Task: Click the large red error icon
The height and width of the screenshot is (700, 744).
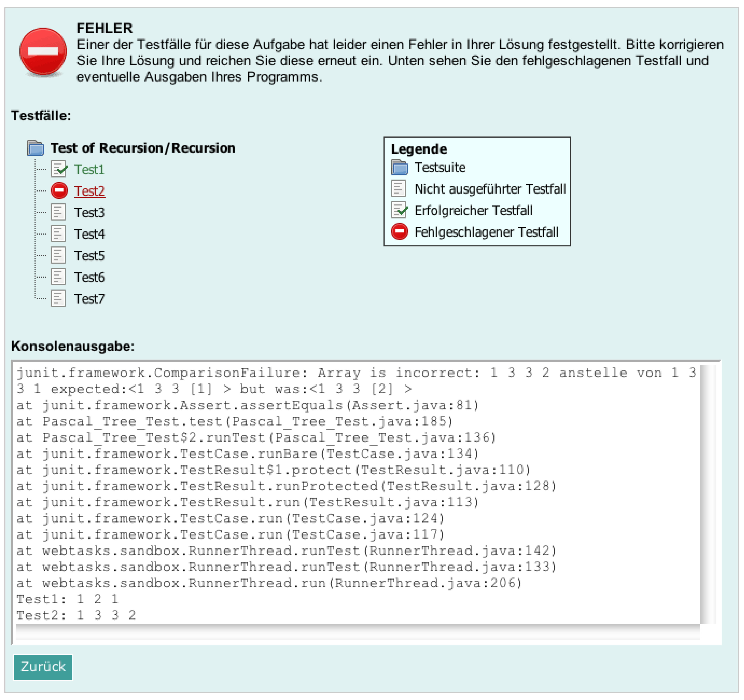Action: pos(43,52)
